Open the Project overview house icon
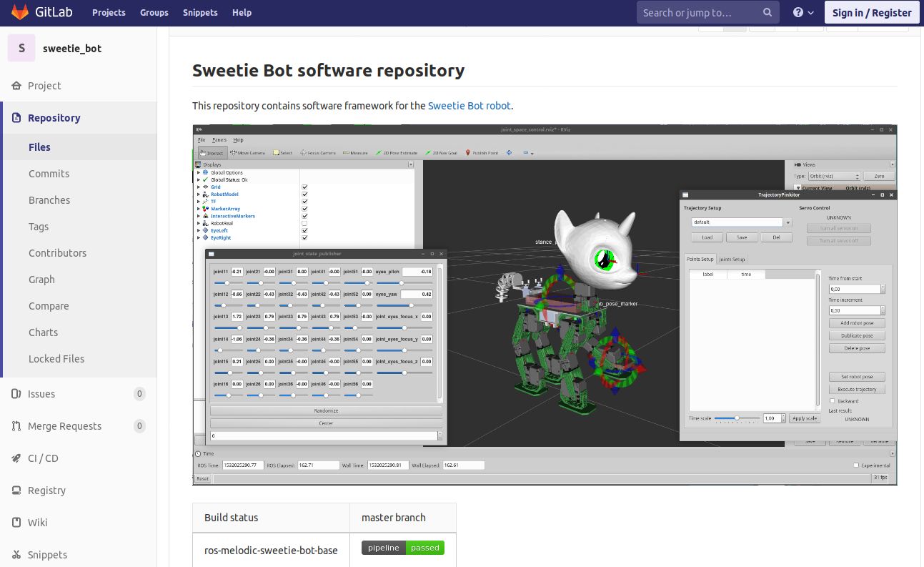Viewport: 924px width, 567px height. click(16, 86)
